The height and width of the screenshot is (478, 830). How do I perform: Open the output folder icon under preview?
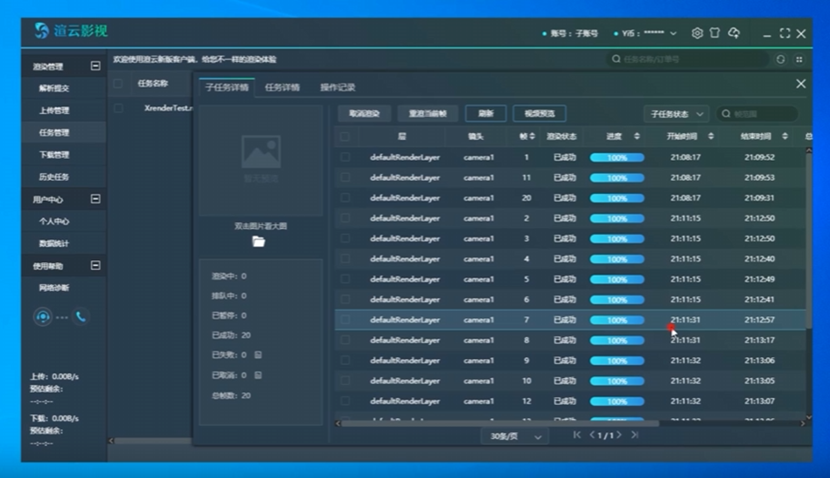point(258,241)
